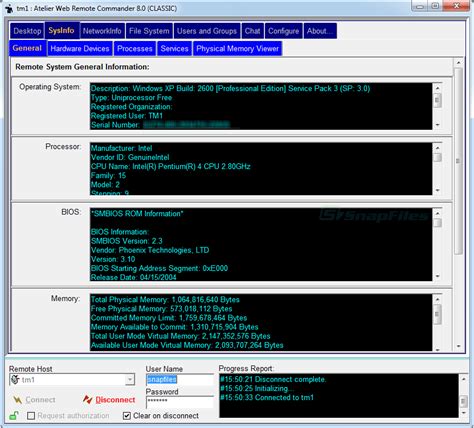Click the 'SMBIOS Version: 2.3' line
This screenshot has height=428, width=474.
click(x=126, y=241)
